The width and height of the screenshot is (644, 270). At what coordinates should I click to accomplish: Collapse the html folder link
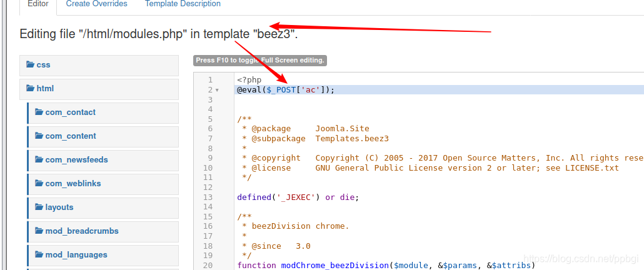(x=99, y=89)
